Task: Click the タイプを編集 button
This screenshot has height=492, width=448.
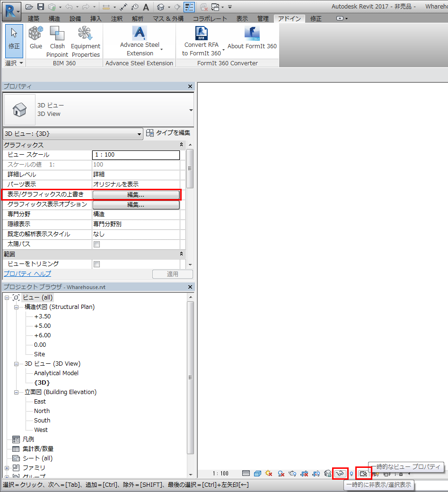Action: pyautogui.click(x=168, y=133)
